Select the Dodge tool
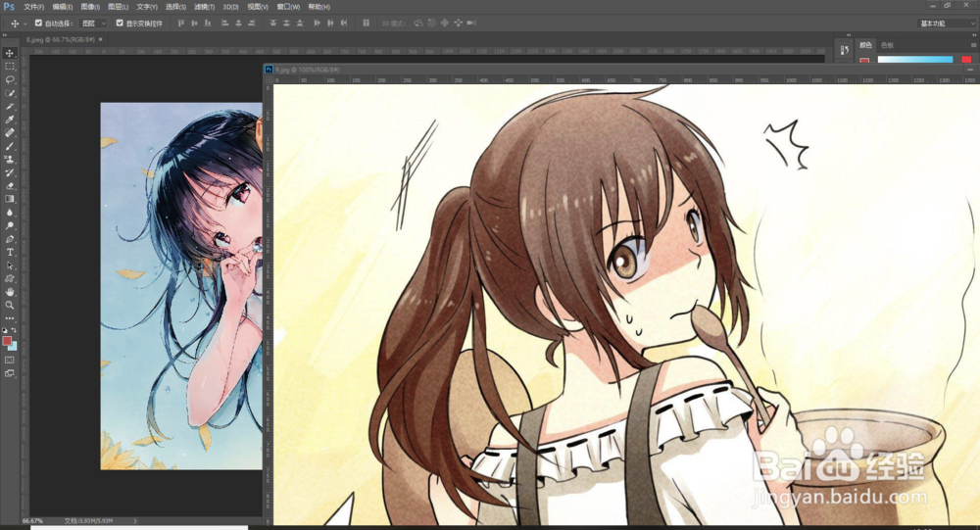Screen dimensions: 980x530 10,225
